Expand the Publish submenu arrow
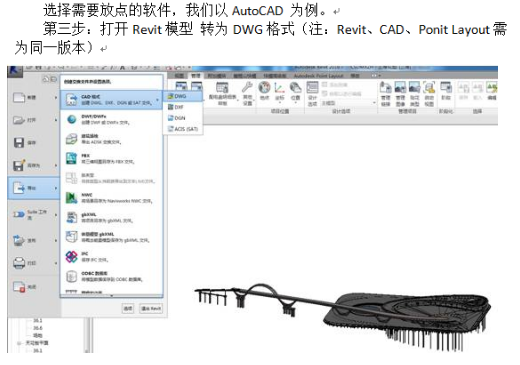Screen dimensions: 520x365 56,240
